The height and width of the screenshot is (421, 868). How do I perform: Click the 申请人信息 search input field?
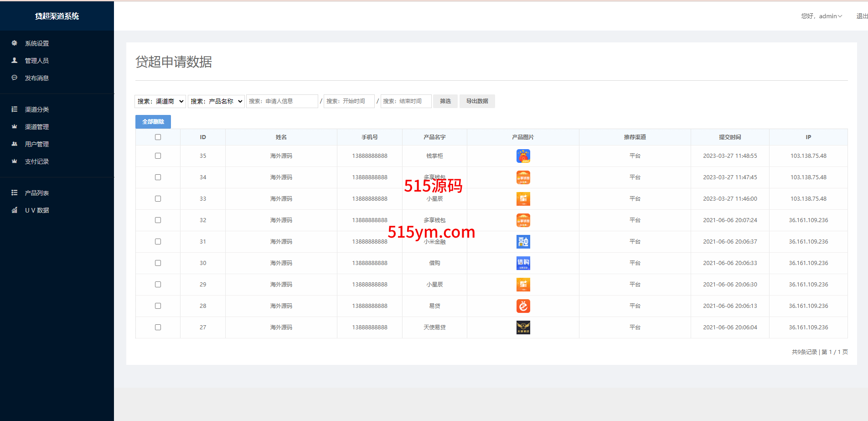[x=282, y=101]
